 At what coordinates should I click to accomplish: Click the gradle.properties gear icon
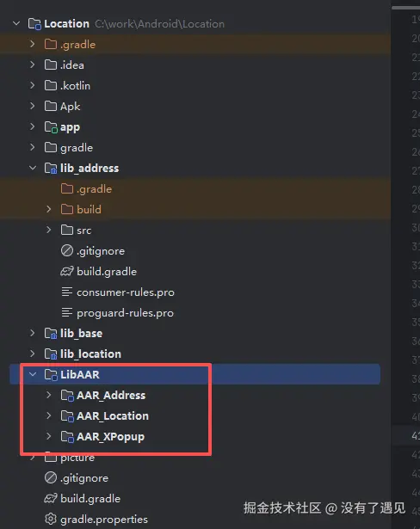point(51,519)
